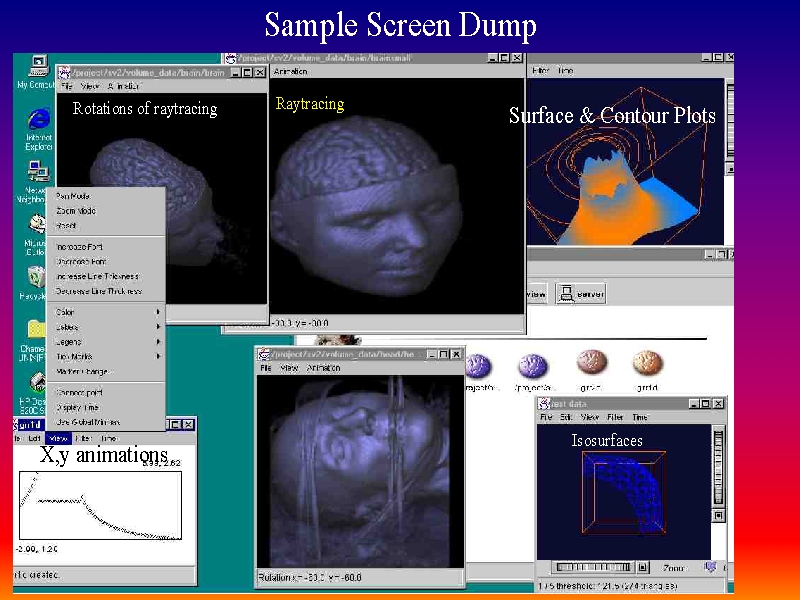Image resolution: width=800 pixels, height=600 pixels.
Task: Click the threshold status line in test data
Action: click(x=607, y=586)
